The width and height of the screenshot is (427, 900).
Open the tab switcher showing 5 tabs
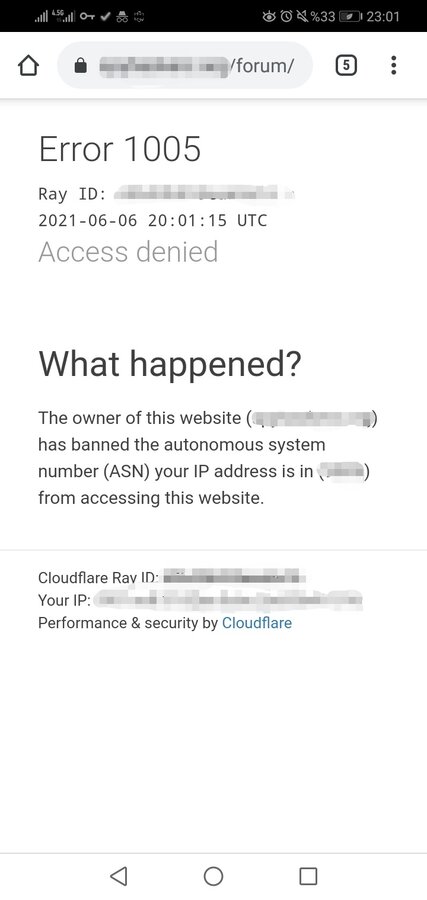tap(346, 66)
